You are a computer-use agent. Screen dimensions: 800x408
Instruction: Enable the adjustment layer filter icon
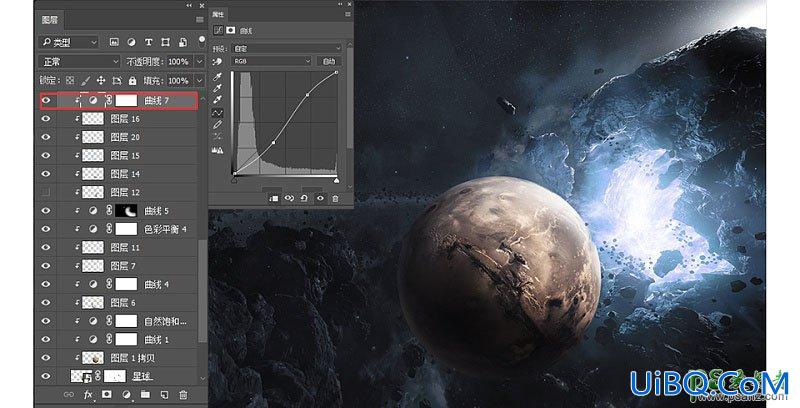(131, 42)
